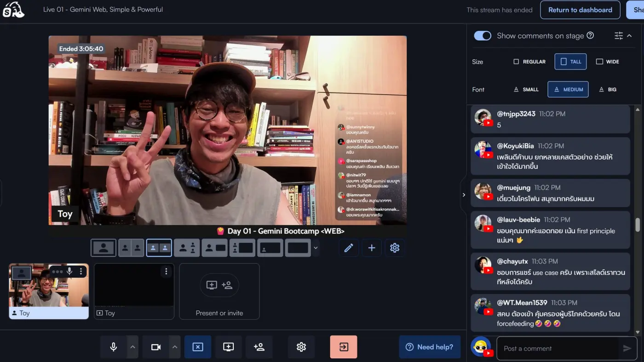Open the comment display filter settings icon
Viewport: 644px width, 362px height.
[618, 35]
